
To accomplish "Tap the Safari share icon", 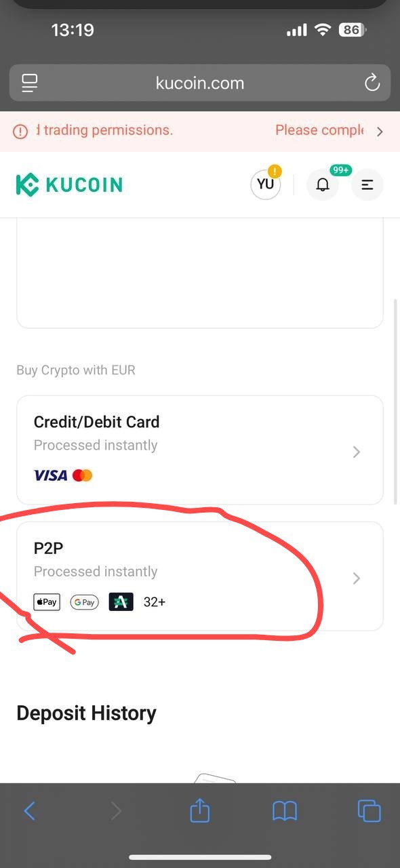I will pos(200,810).
